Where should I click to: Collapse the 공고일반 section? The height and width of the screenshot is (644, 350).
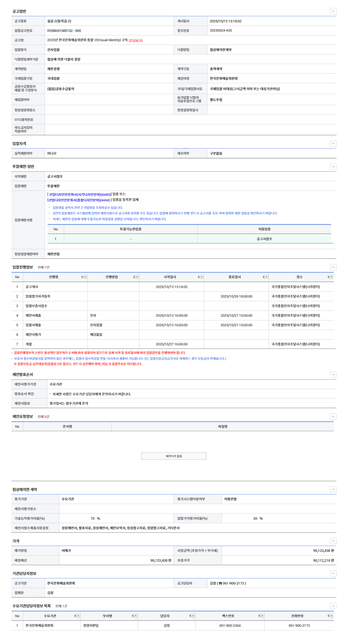click(333, 11)
